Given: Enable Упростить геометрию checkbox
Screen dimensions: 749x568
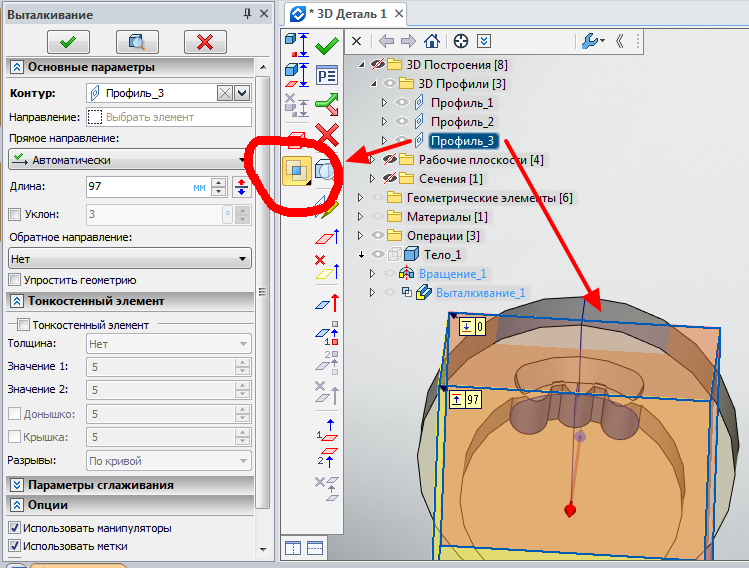Looking at the screenshot, I should click(15, 279).
